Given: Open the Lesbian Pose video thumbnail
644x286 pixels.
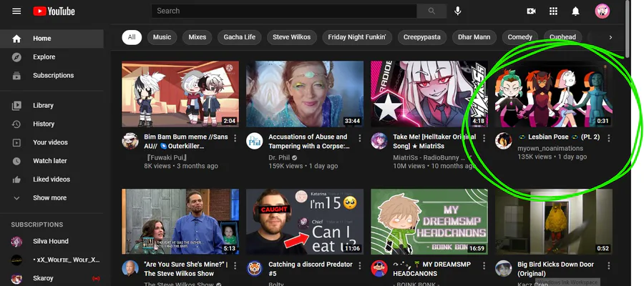Looking at the screenshot, I should coord(554,94).
